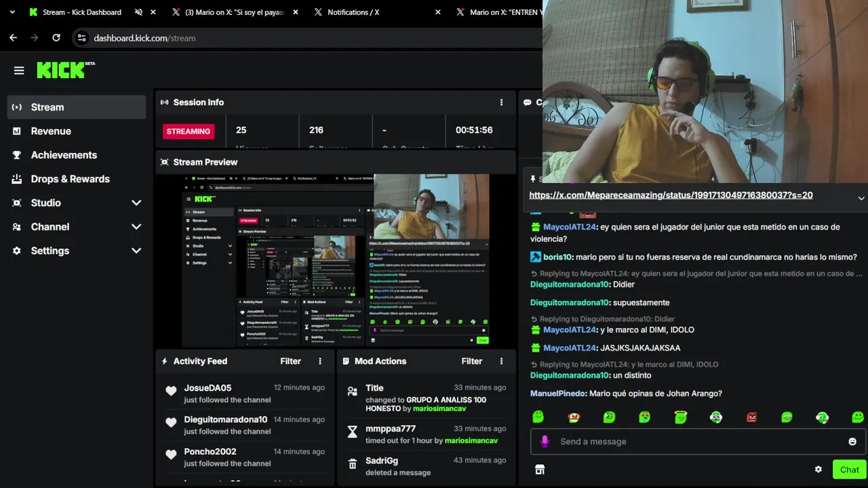The image size is (868, 488).
Task: Click hourglass icon for mmppaa777 timeout
Action: coord(352,432)
